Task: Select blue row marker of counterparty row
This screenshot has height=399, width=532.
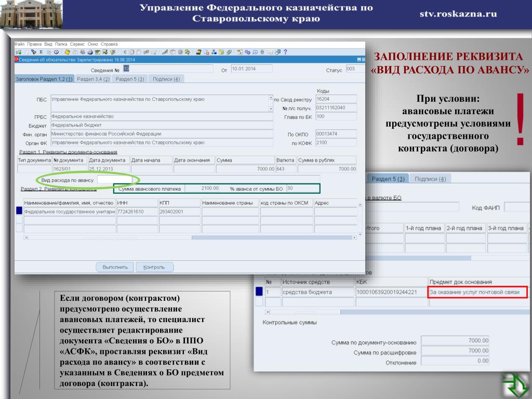Action: coord(19,211)
